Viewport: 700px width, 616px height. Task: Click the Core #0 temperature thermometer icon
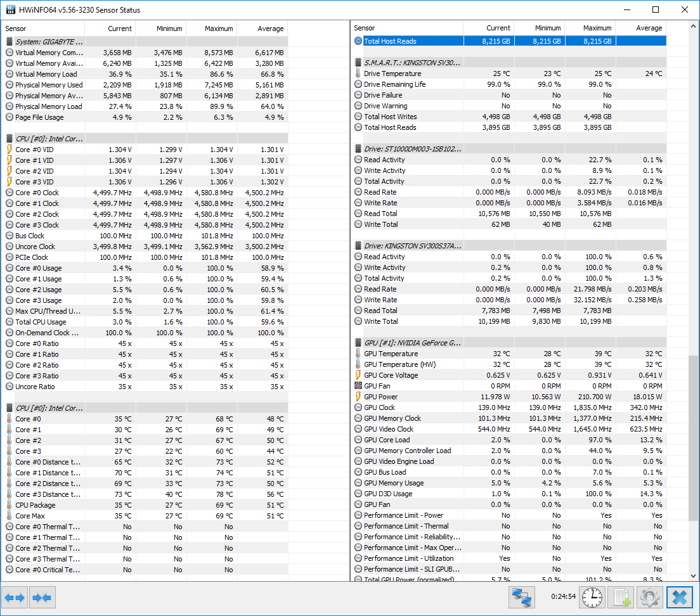point(10,418)
